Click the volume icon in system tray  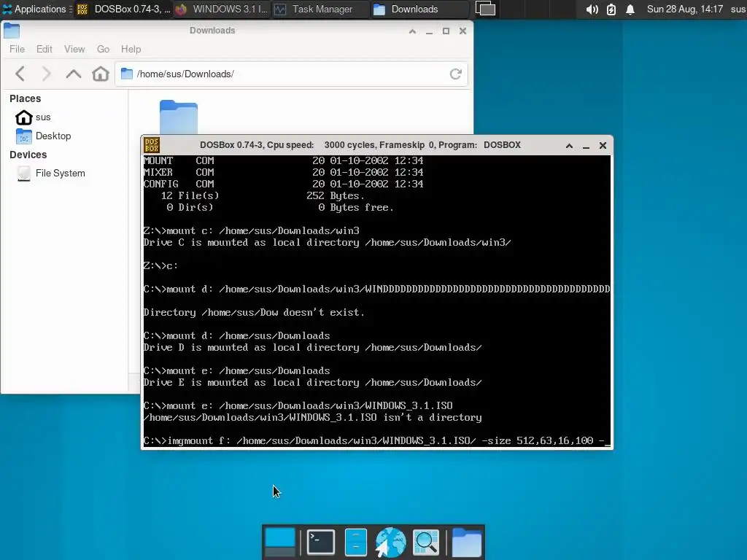pos(592,9)
